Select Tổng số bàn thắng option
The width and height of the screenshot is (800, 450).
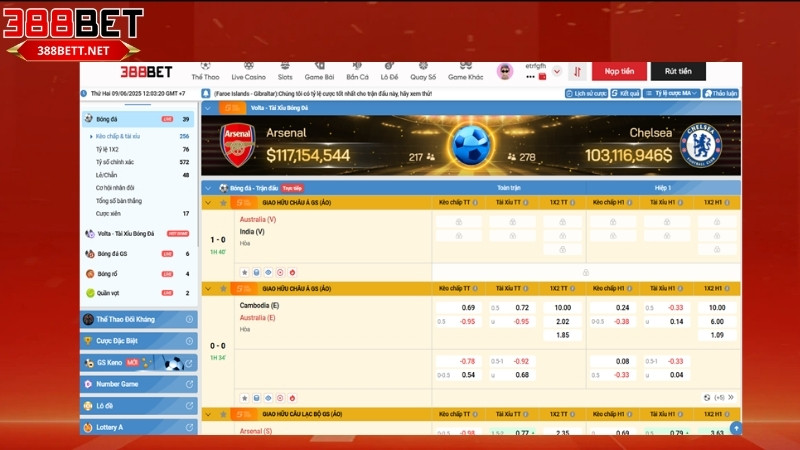[x=119, y=201]
